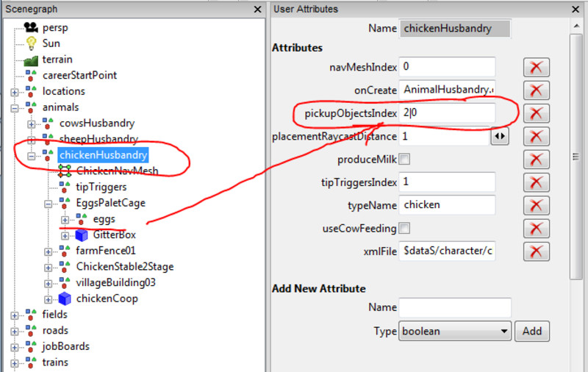Click the GitterBox blue cube icon
Image resolution: width=588 pixels, height=372 pixels.
[81, 235]
